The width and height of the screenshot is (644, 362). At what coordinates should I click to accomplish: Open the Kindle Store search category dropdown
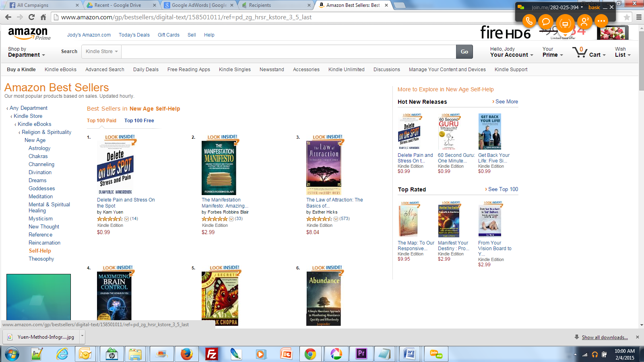[x=102, y=51]
